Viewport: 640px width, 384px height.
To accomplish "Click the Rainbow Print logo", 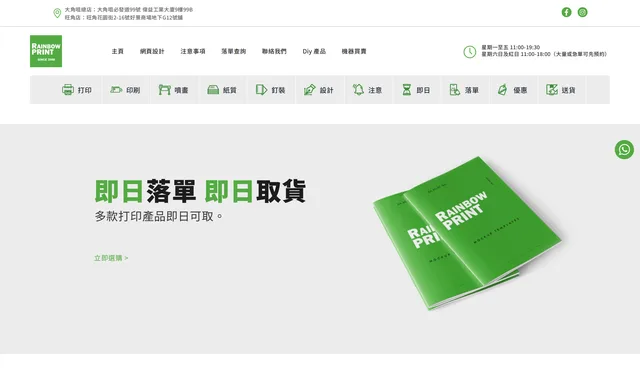I will (x=46, y=51).
